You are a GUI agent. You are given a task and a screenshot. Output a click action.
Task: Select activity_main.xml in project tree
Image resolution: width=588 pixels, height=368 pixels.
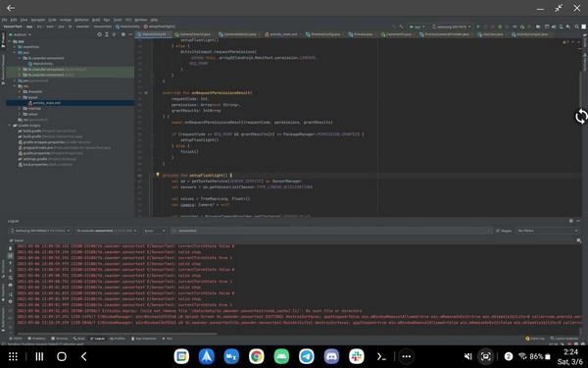pos(44,103)
